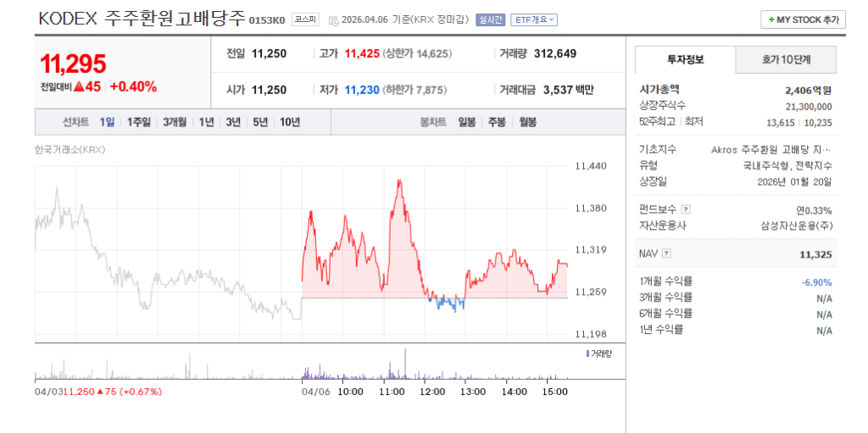Switch to the 투자정보 tab

(x=685, y=60)
